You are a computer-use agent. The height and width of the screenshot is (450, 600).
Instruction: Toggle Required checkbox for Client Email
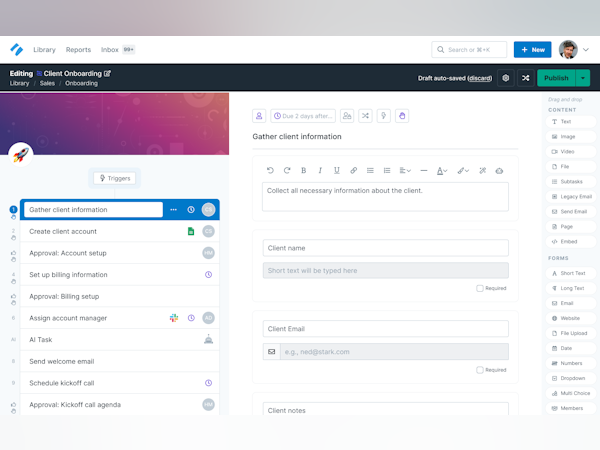click(480, 370)
